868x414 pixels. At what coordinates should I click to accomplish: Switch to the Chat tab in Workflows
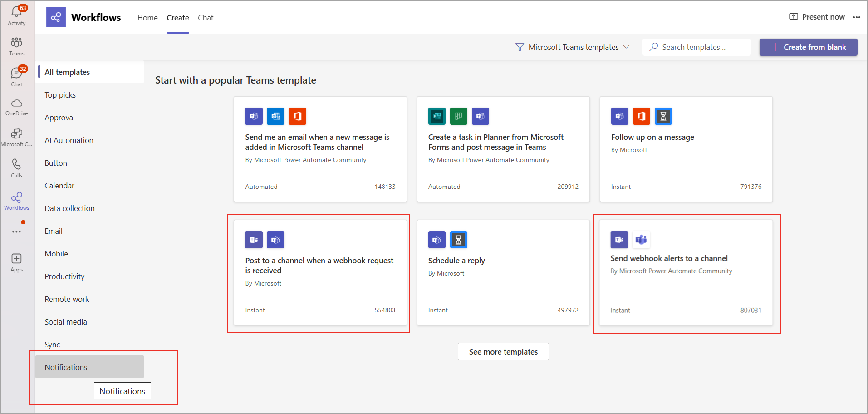click(x=206, y=18)
